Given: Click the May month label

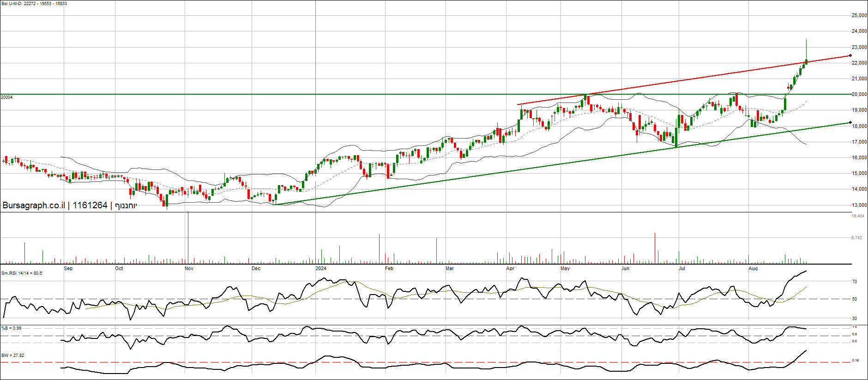Looking at the screenshot, I should 565,269.
